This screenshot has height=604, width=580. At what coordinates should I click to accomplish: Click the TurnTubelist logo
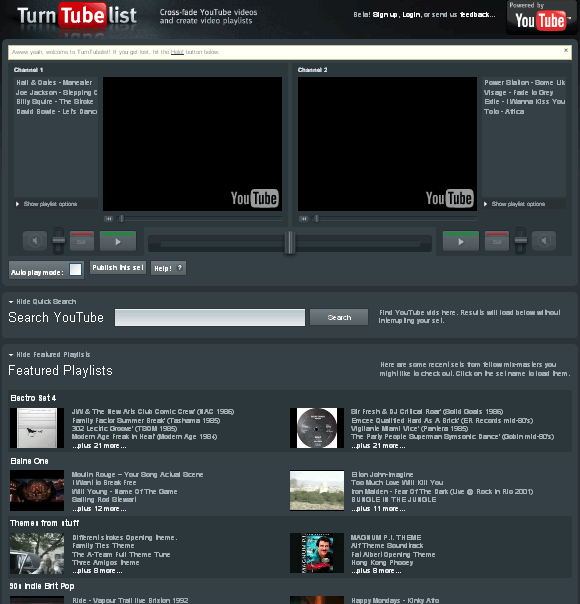[77, 16]
